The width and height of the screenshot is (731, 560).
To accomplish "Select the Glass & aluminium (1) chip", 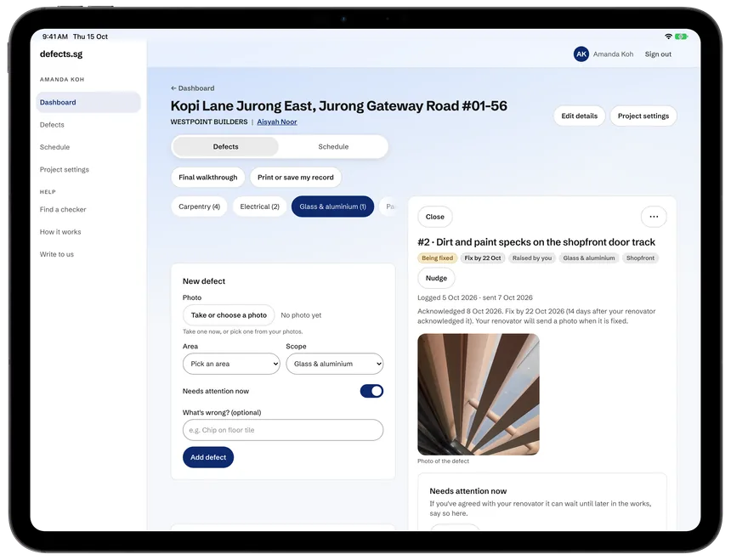I will tap(333, 206).
